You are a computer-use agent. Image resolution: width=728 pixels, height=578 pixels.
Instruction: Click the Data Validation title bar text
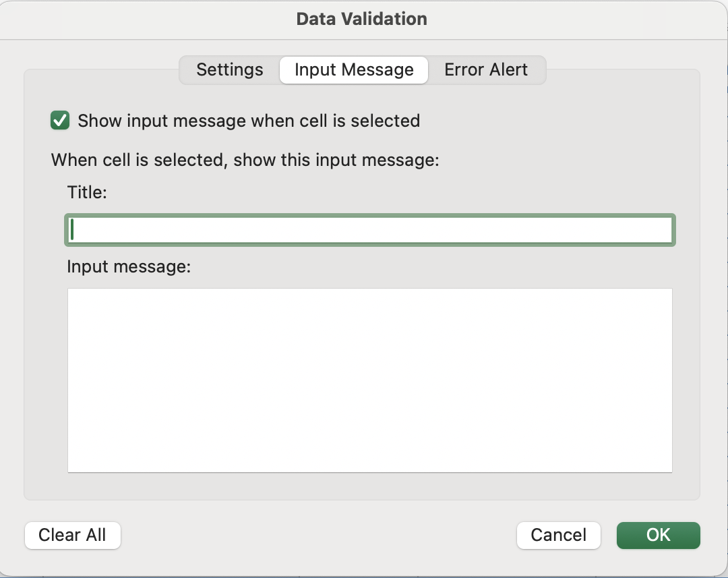(x=362, y=19)
